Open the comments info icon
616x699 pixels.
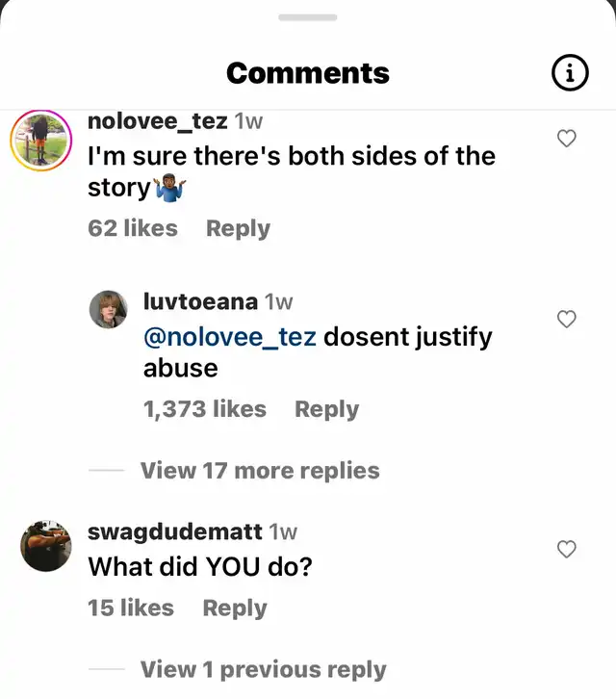[570, 72]
